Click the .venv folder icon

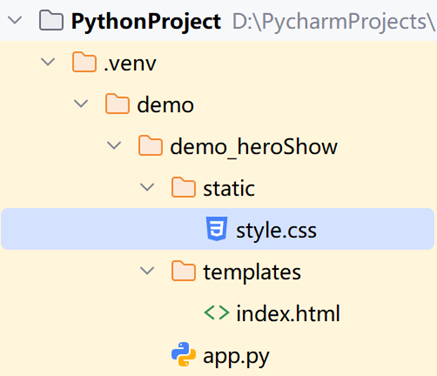tap(84, 62)
